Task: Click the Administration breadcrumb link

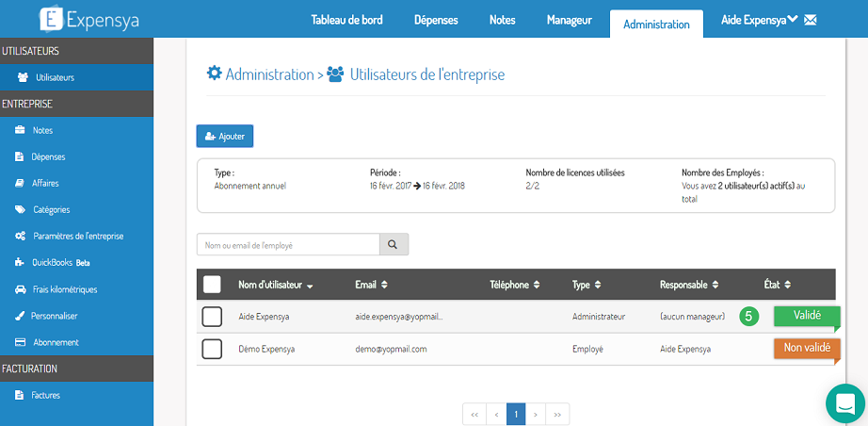Action: point(269,74)
